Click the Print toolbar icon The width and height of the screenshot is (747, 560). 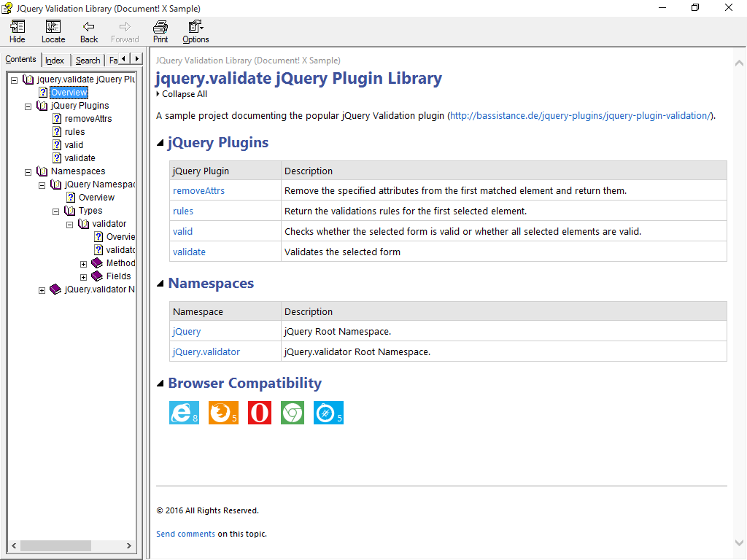click(x=160, y=27)
